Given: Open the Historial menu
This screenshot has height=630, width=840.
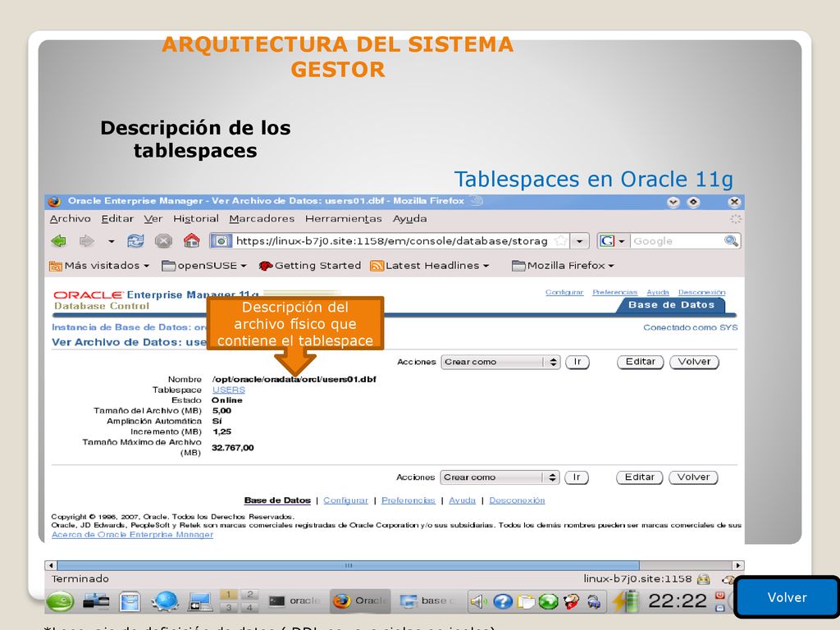Looking at the screenshot, I should (196, 218).
